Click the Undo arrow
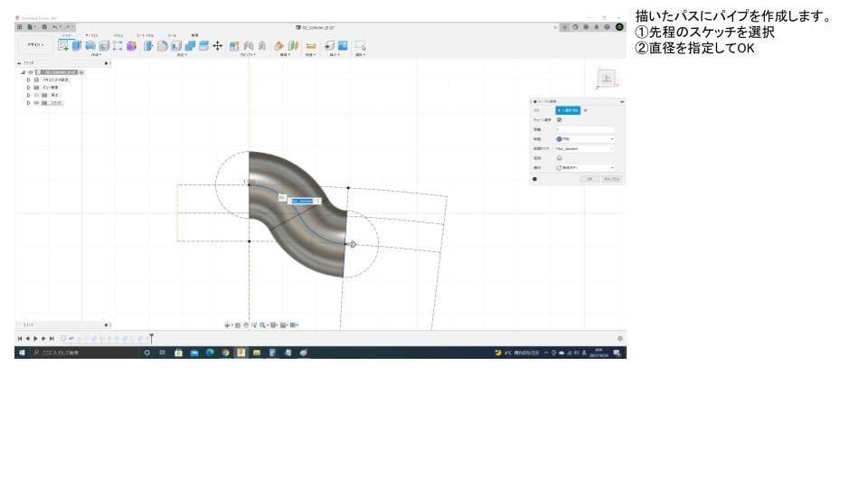This screenshot has height=488, width=868. 55,26
